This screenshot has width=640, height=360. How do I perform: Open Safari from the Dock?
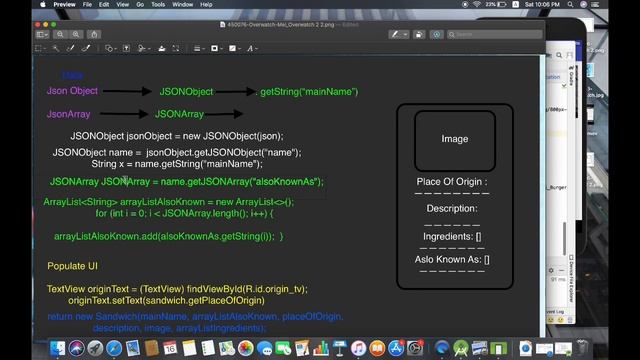(114, 348)
